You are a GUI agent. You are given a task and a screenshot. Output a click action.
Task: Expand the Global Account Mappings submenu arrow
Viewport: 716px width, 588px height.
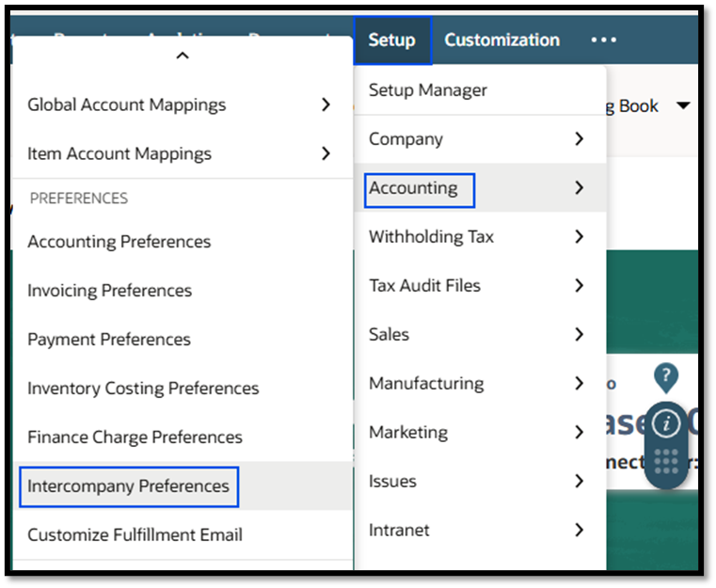[326, 104]
